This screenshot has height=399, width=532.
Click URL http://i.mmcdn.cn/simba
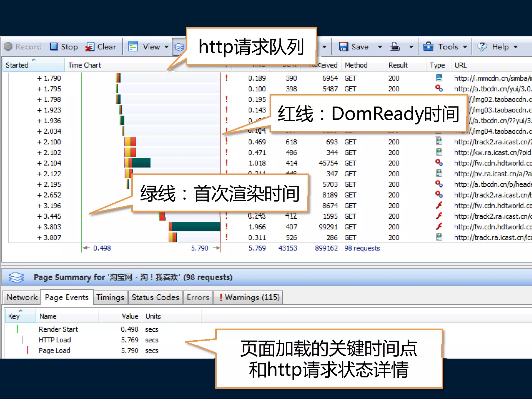(493, 78)
